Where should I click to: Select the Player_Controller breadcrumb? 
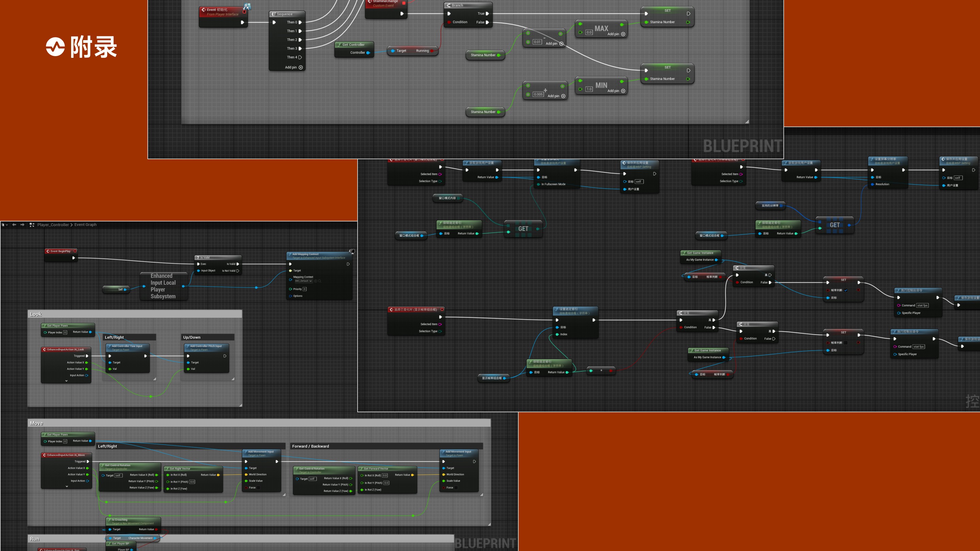click(x=53, y=225)
